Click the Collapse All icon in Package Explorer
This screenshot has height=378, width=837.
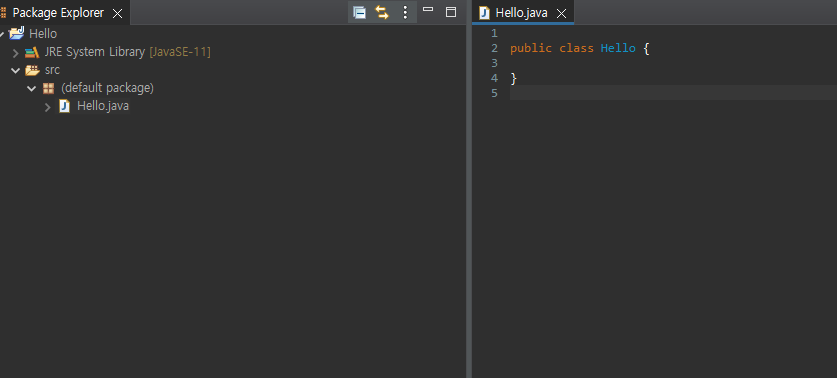(360, 12)
